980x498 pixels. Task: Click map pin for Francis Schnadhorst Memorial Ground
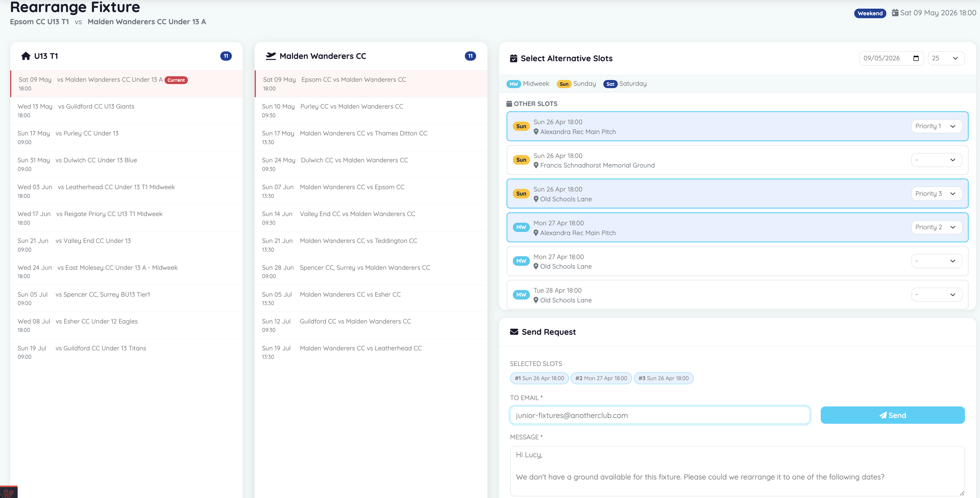(536, 165)
